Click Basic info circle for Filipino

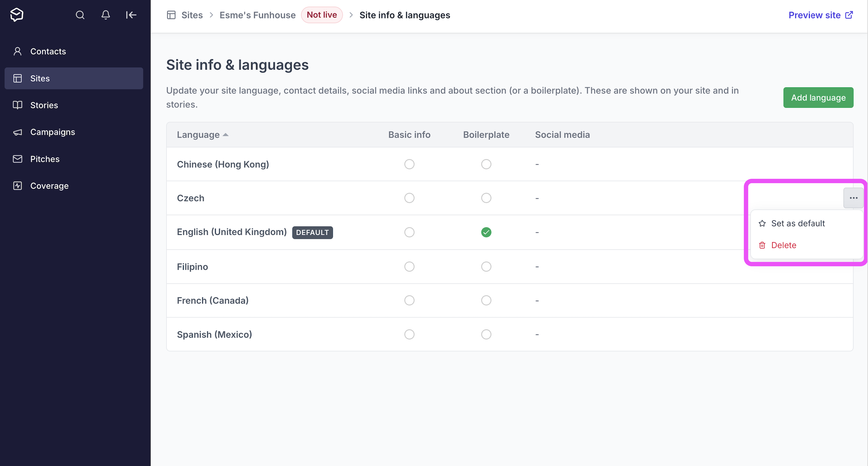point(409,267)
